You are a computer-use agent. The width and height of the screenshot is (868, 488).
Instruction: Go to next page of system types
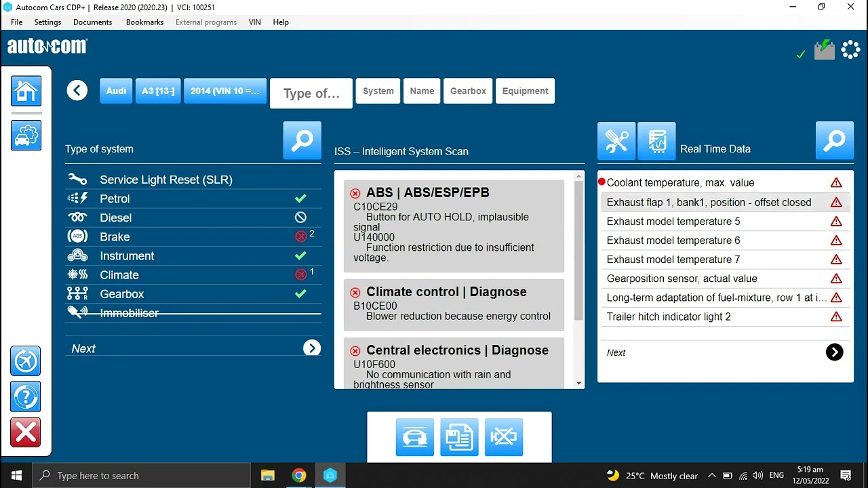312,348
